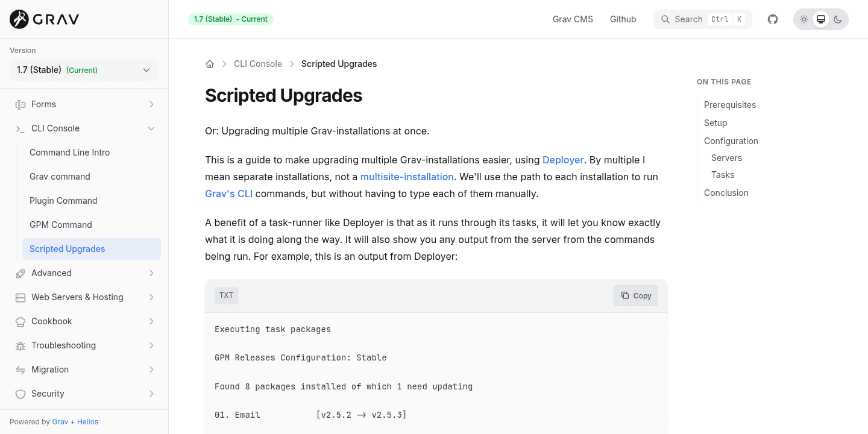Screen dimensions: 868x434
Task: Select the CLI Console terminal icon in sidebar
Action: [x=20, y=128]
